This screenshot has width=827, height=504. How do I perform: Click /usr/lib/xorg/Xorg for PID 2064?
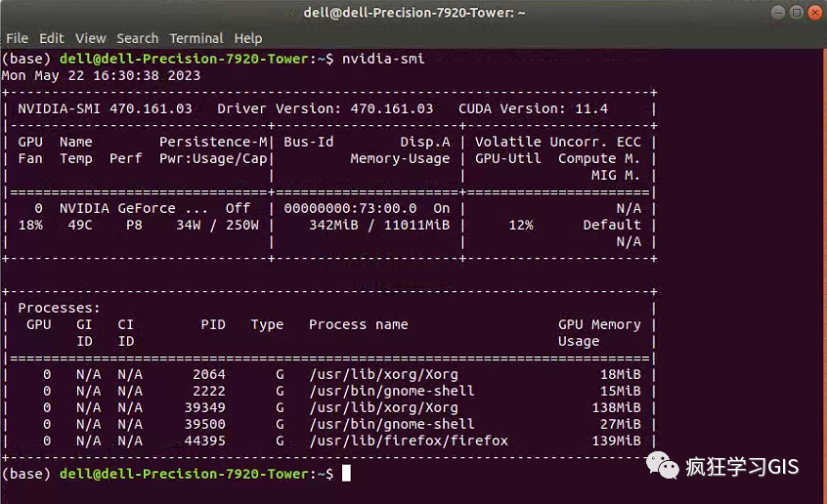coord(383,374)
